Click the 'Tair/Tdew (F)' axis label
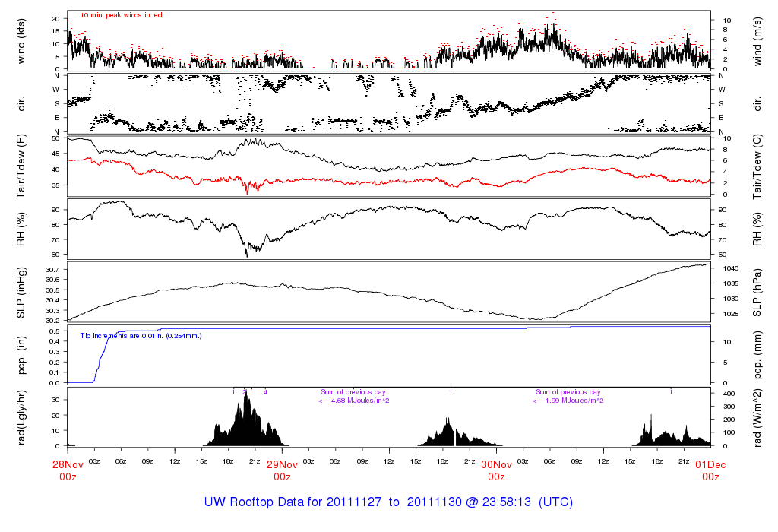Viewport: 778px width, 532px height. pyautogui.click(x=21, y=166)
